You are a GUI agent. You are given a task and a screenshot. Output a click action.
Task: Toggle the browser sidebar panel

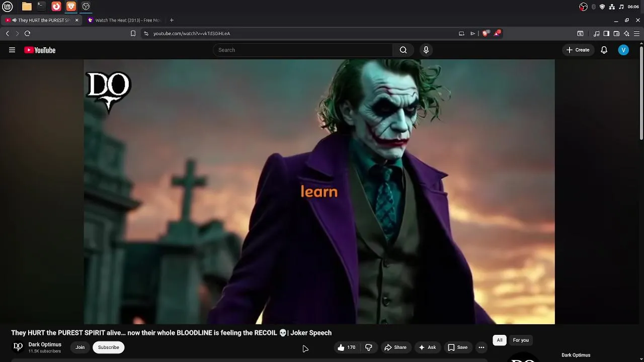tap(606, 33)
